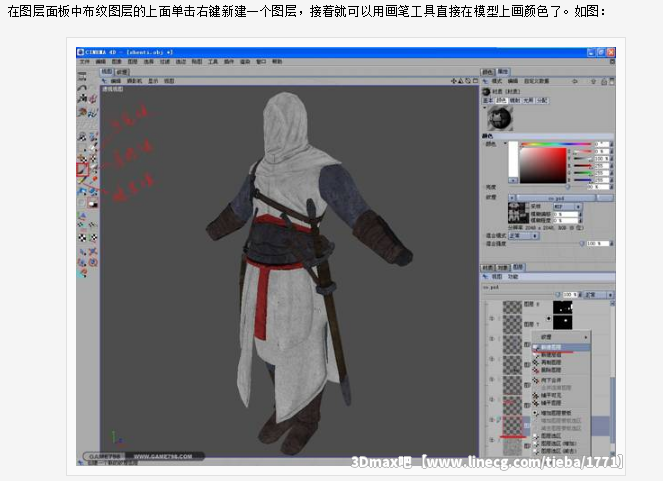This screenshot has width=663, height=481.
Task: Collapse the material preview disclosure triangle
Action: [x=485, y=108]
